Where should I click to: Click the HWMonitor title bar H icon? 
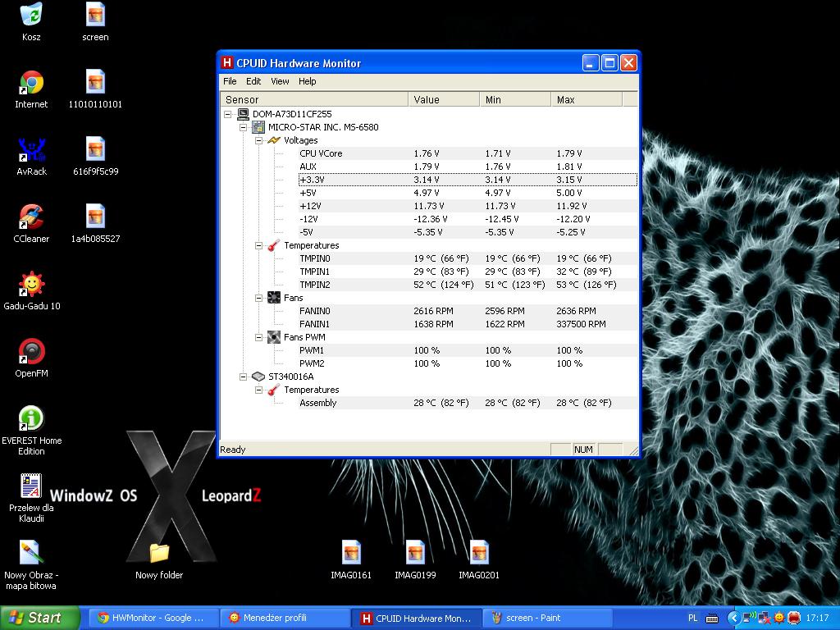click(x=227, y=62)
